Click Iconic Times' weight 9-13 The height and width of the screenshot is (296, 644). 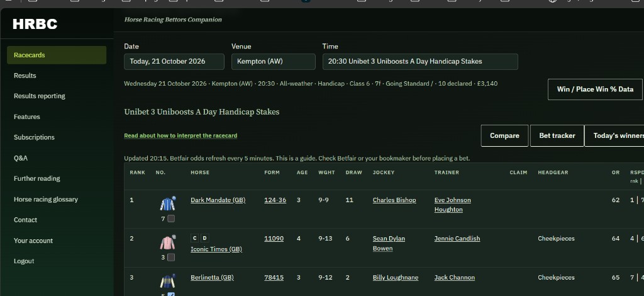coord(325,239)
